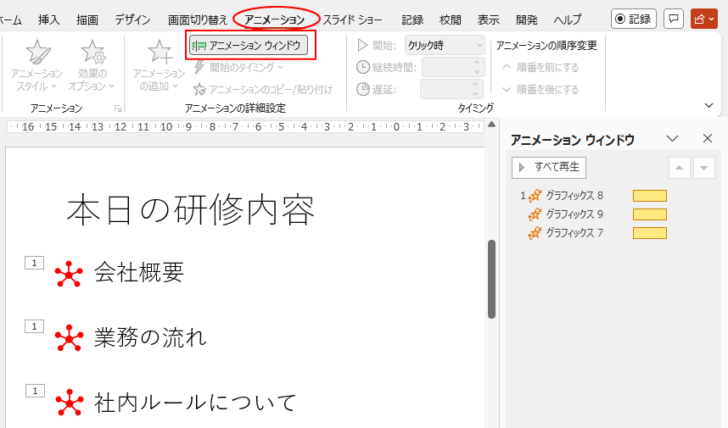Click the red icon beside 社内ルールについて
728x428 pixels.
click(x=68, y=403)
